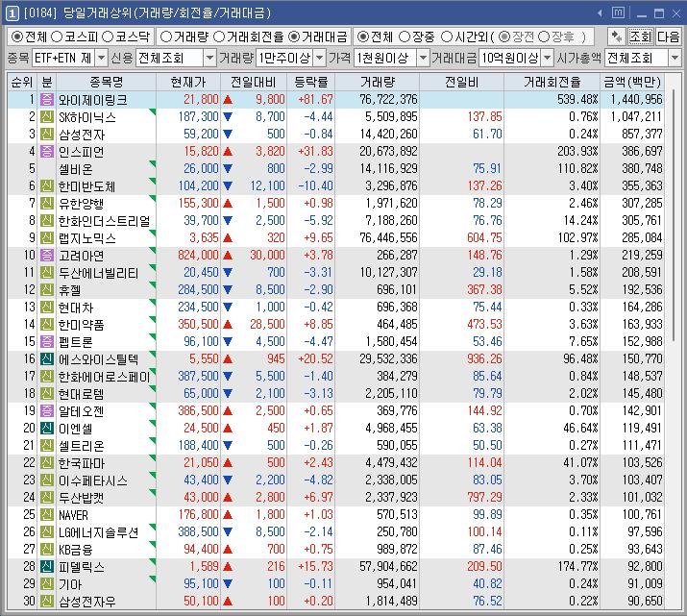The width and height of the screenshot is (687, 616).
Task: Open the 종목 ETF+ETN filter dropdown
Action: [x=101, y=58]
